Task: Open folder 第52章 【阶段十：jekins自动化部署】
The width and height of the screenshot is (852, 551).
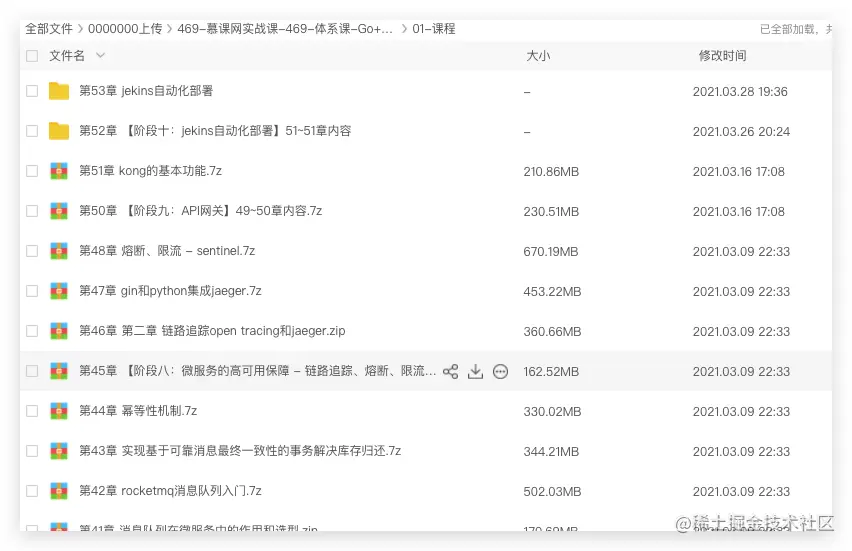Action: (215, 131)
